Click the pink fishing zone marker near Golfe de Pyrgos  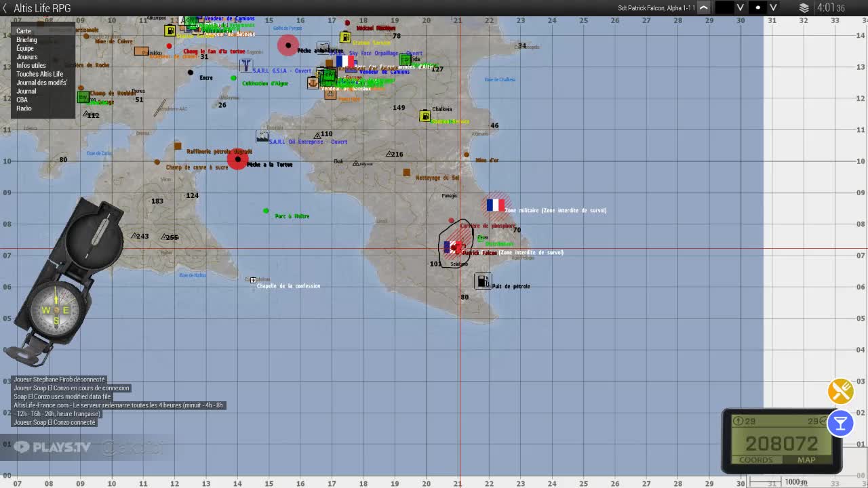point(288,45)
